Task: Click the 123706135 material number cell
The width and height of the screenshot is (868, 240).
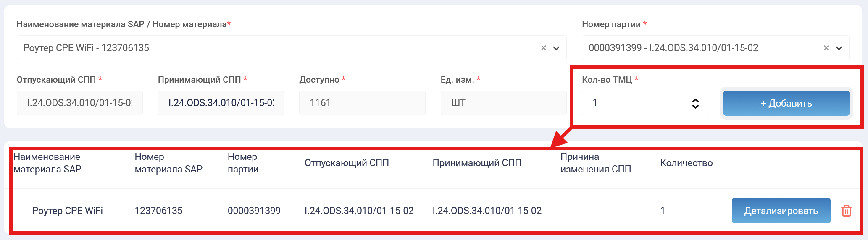Action: pos(158,211)
